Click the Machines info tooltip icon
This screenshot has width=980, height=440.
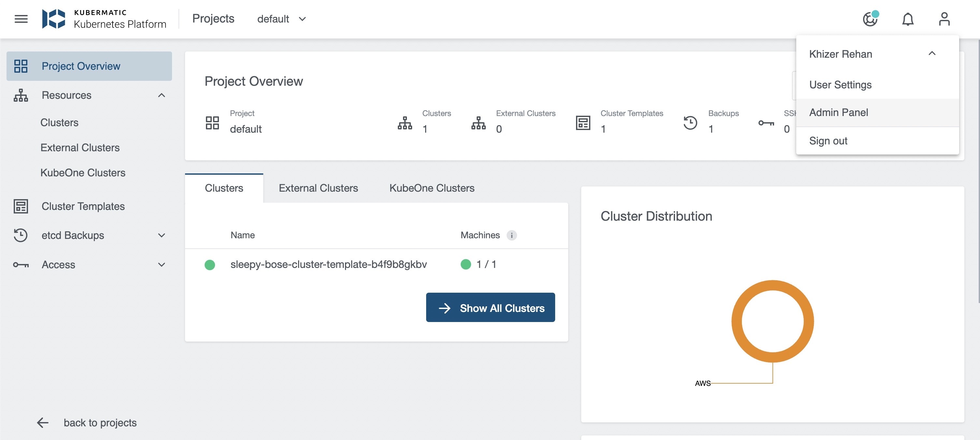tap(512, 235)
